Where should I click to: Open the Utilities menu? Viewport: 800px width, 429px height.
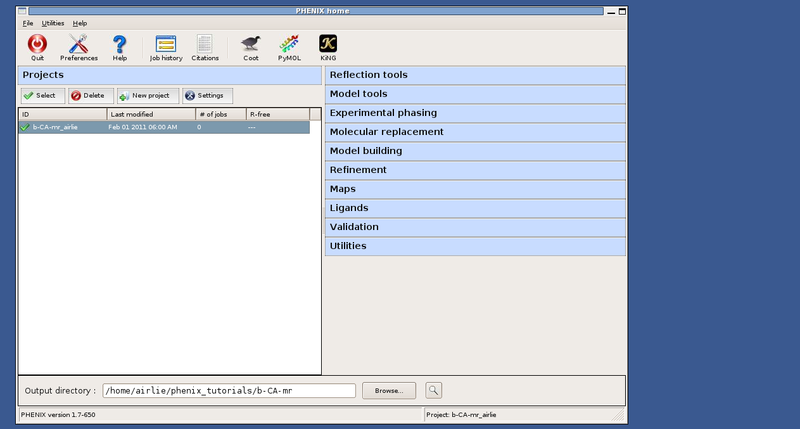(x=52, y=22)
